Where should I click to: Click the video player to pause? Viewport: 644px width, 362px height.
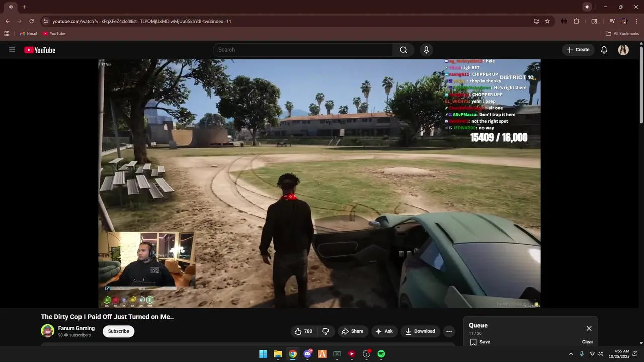tap(319, 184)
